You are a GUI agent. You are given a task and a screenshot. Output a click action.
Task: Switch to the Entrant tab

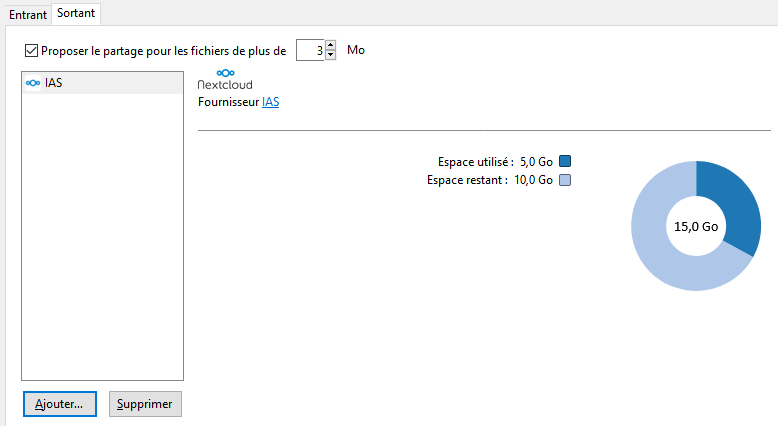click(28, 15)
